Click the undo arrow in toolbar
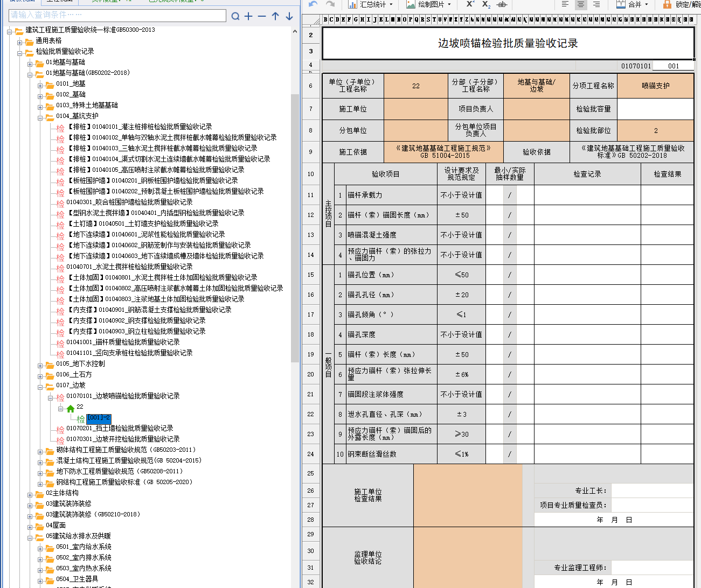The height and width of the screenshot is (588, 701). (x=313, y=4)
